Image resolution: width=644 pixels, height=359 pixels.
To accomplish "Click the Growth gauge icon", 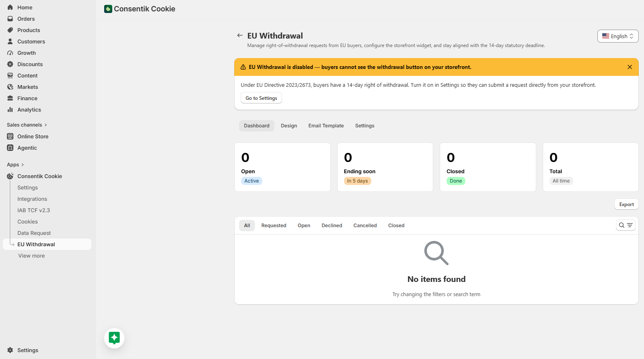I will tap(10, 53).
